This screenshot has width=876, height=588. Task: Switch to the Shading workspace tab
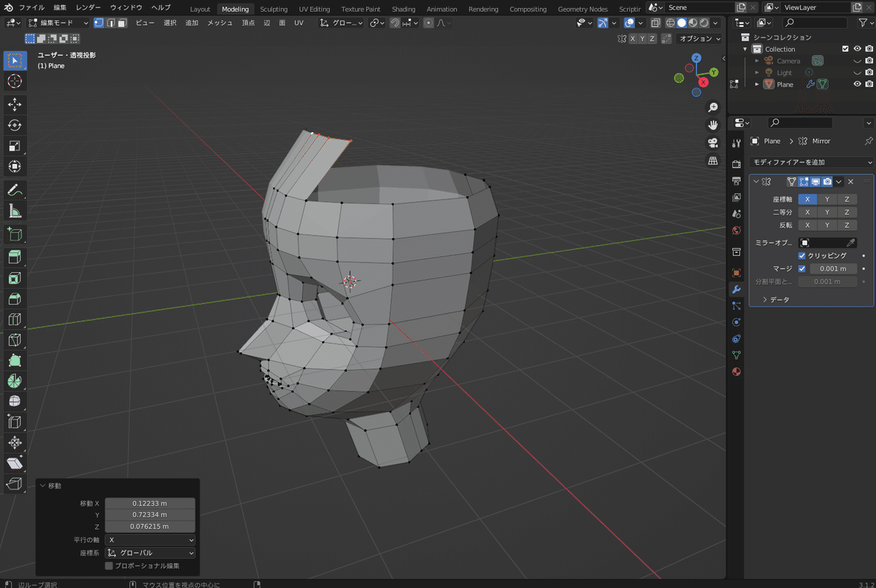404,9
